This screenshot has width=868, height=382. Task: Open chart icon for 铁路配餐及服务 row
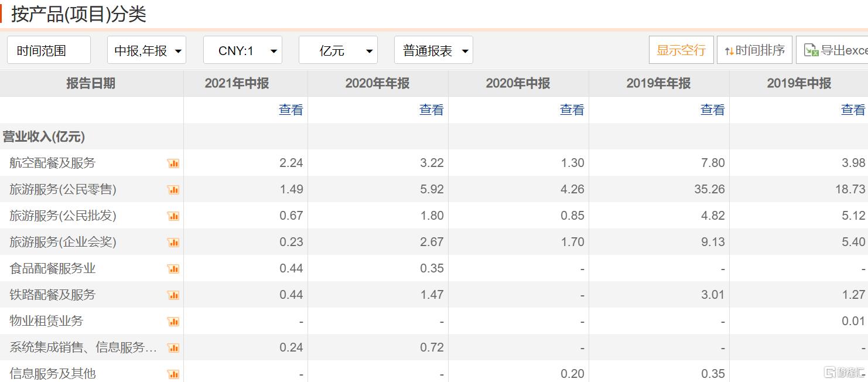[x=173, y=295]
